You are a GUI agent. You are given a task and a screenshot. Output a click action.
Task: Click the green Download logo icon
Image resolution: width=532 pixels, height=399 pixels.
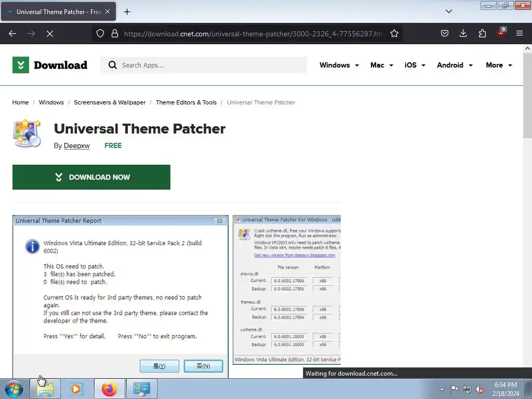click(x=21, y=65)
